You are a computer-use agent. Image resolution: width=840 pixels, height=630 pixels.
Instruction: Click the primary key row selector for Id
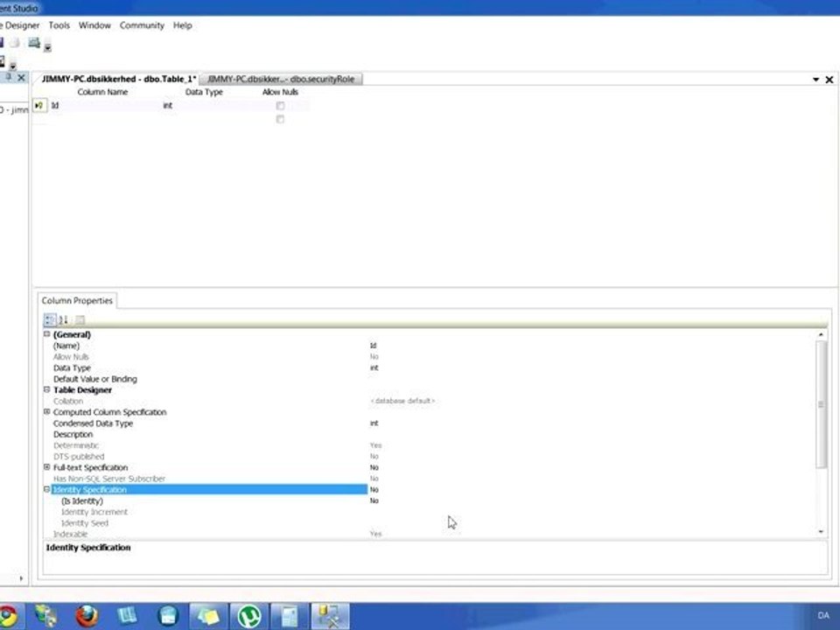click(x=39, y=106)
